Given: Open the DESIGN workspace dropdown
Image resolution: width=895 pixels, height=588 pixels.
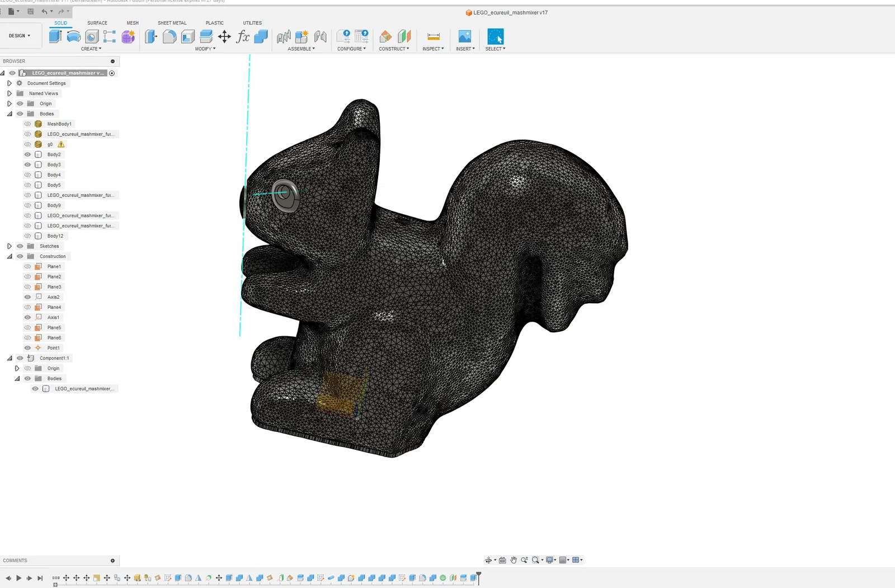Looking at the screenshot, I should click(20, 36).
